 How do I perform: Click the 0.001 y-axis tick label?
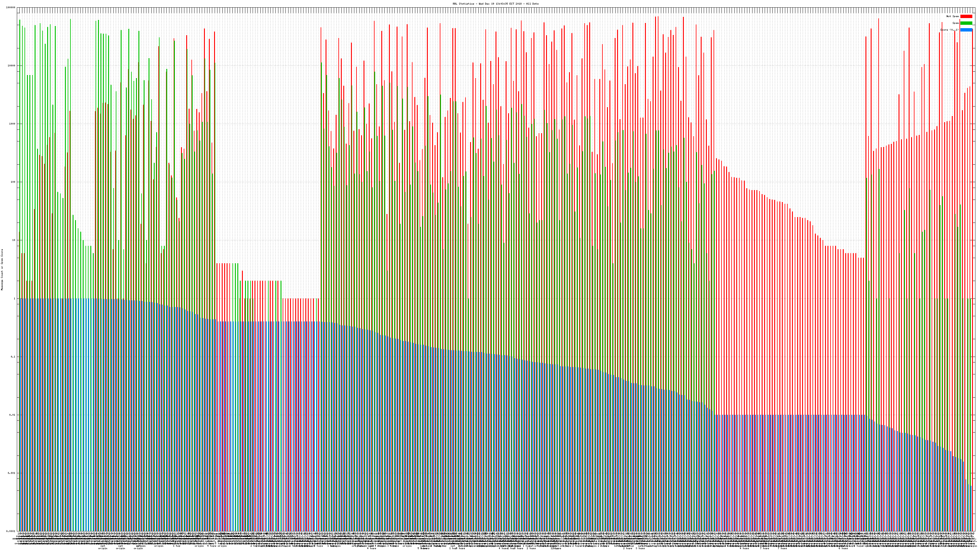(x=12, y=473)
